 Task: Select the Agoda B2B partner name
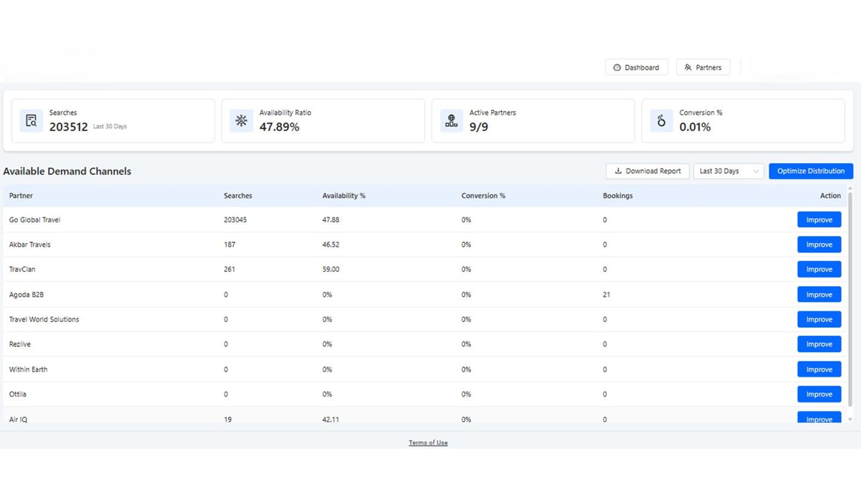coord(26,294)
